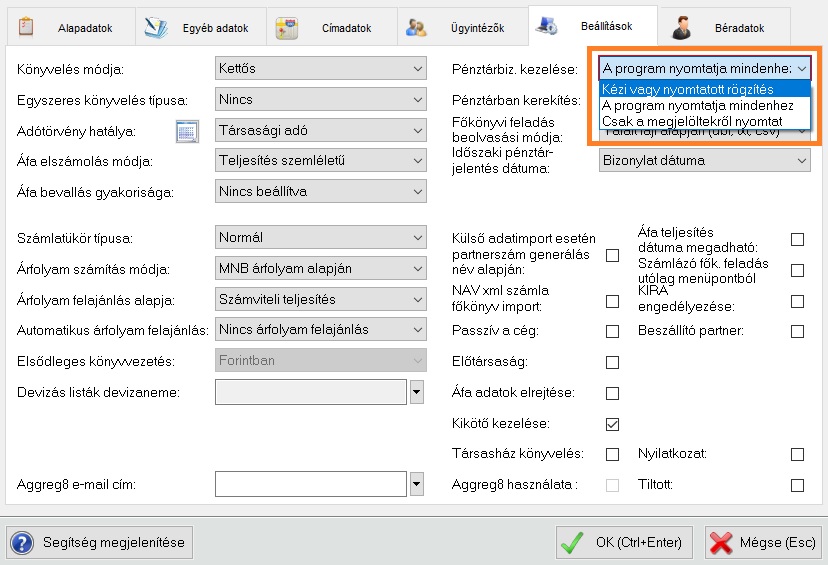
Task: Click the notebook icon on Egyéb adatok tab
Action: (x=156, y=28)
